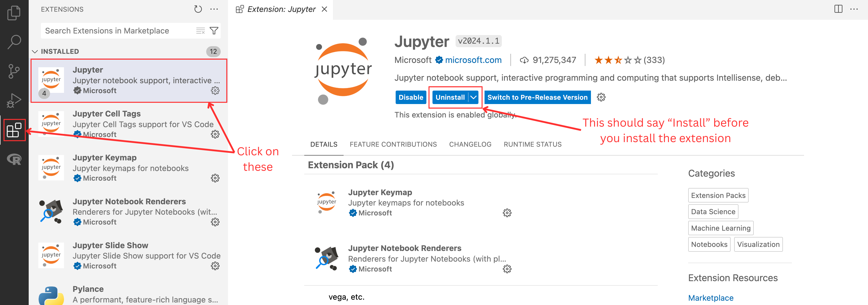Open the Extensions view icon

point(14,130)
